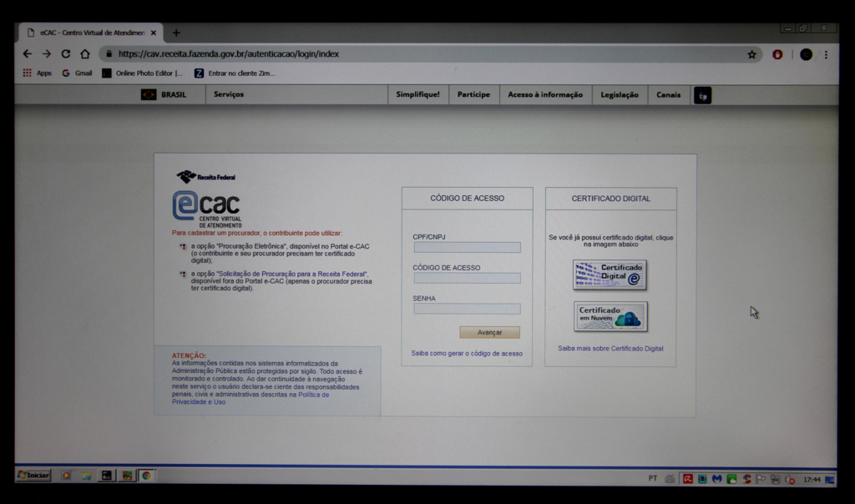Select the eCAC Centro Virtual tab
The height and width of the screenshot is (504, 855).
(x=91, y=33)
